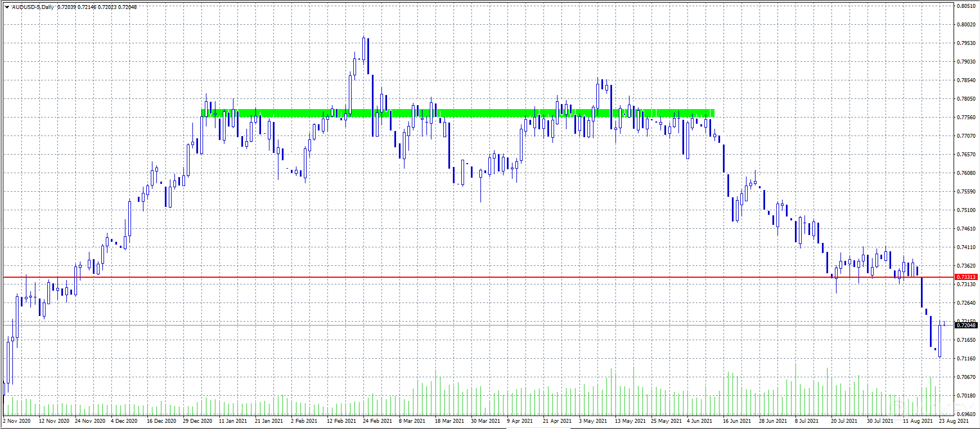Click the 0.70670 price axis label
Screen dimensions: 980x429
966,377
